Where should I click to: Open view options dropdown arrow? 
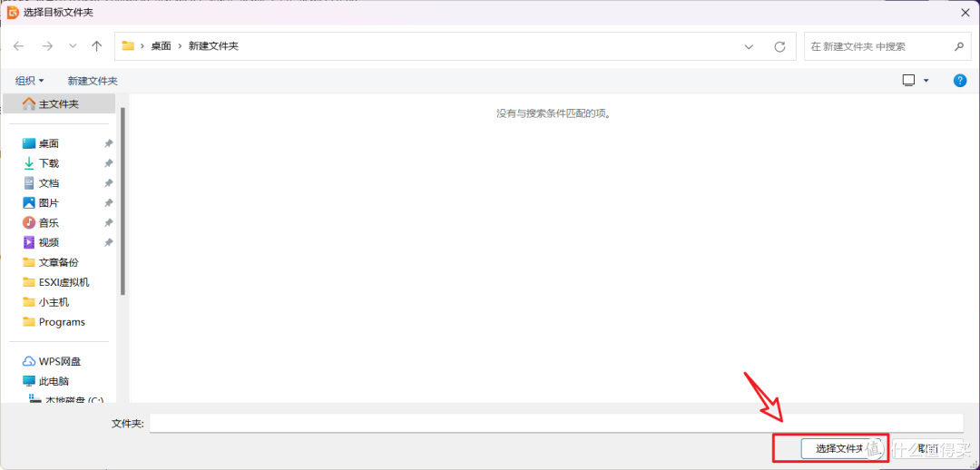tap(926, 81)
